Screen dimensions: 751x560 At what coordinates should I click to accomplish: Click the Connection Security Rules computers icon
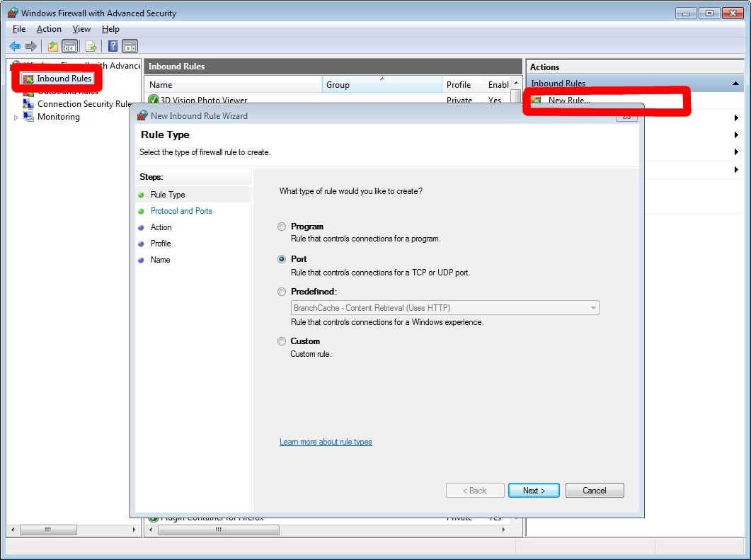tap(28, 104)
